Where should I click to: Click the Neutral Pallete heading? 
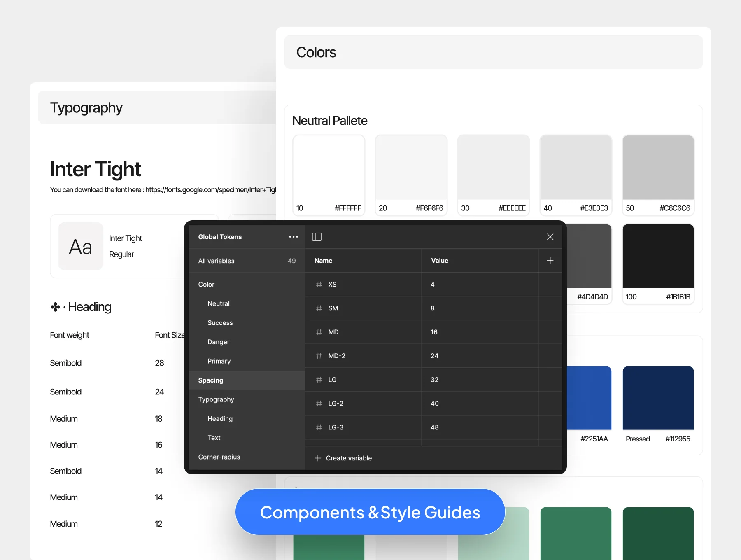pos(330,121)
